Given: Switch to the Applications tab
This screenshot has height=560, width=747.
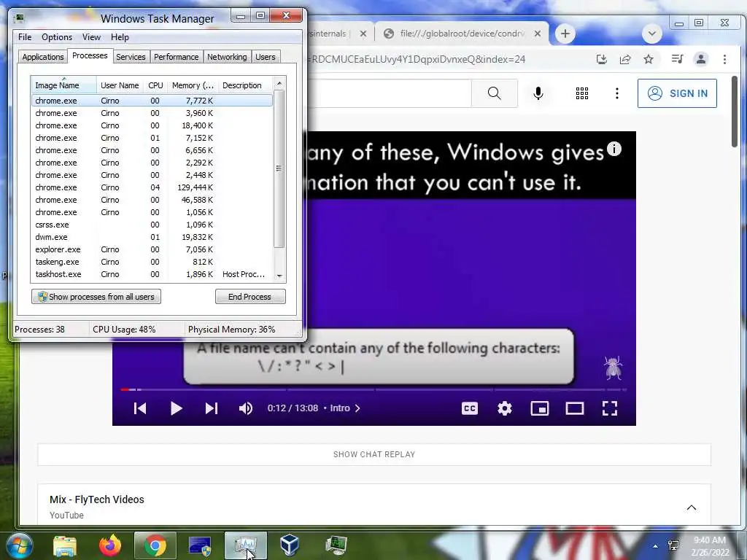Looking at the screenshot, I should (x=43, y=57).
